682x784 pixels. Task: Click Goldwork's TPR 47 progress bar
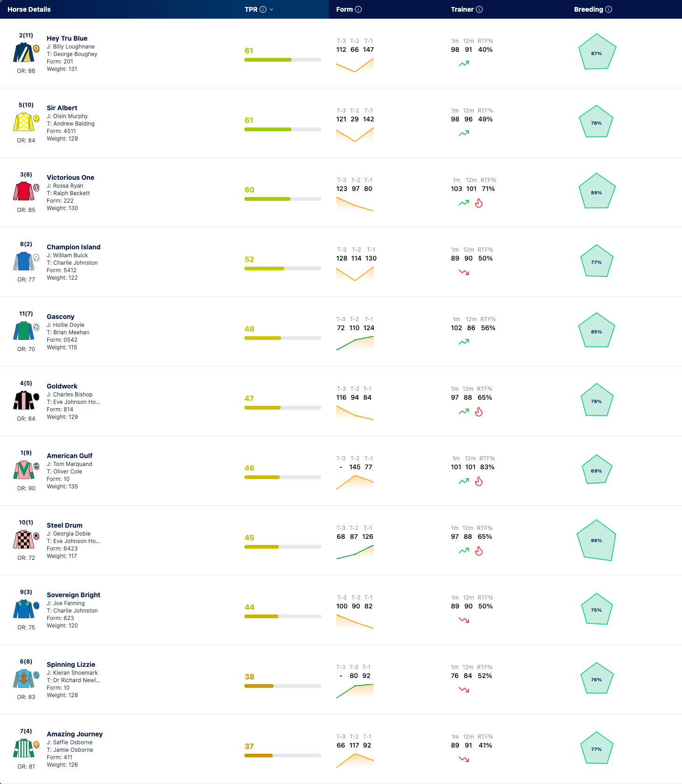(x=283, y=408)
